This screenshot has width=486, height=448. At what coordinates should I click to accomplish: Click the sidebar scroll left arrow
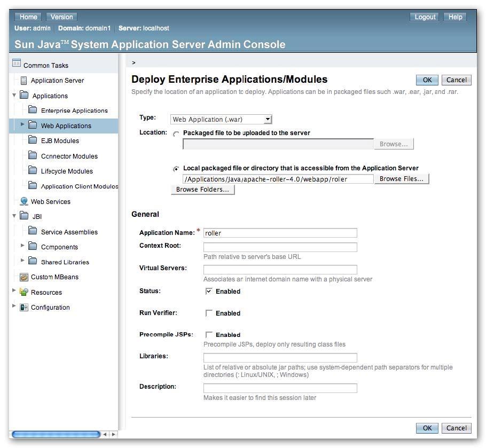pos(105,434)
